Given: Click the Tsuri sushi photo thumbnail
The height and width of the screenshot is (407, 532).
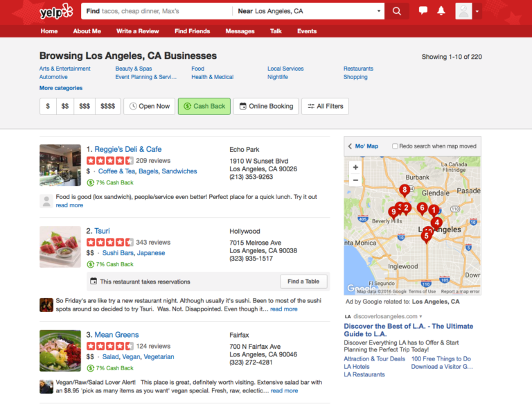Looking at the screenshot, I should pos(60,247).
